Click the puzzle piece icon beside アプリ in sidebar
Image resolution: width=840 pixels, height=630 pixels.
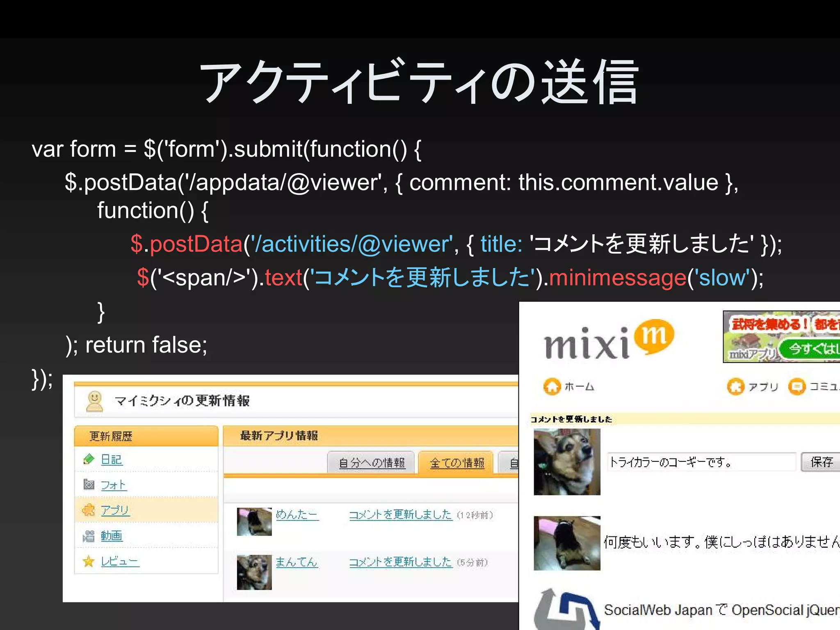[89, 510]
